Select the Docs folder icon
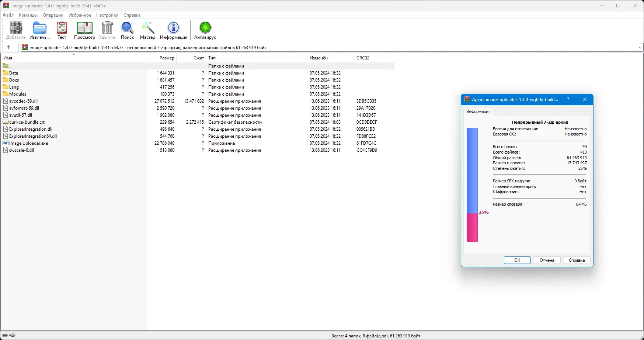The height and width of the screenshot is (340, 644). (x=6, y=80)
